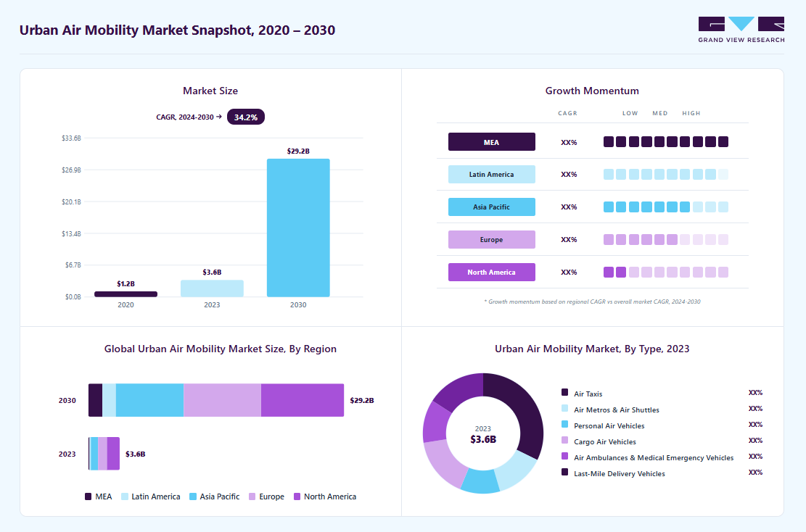Click the Latin America region label in Growth Momentum
806x532 pixels.
tap(491, 174)
